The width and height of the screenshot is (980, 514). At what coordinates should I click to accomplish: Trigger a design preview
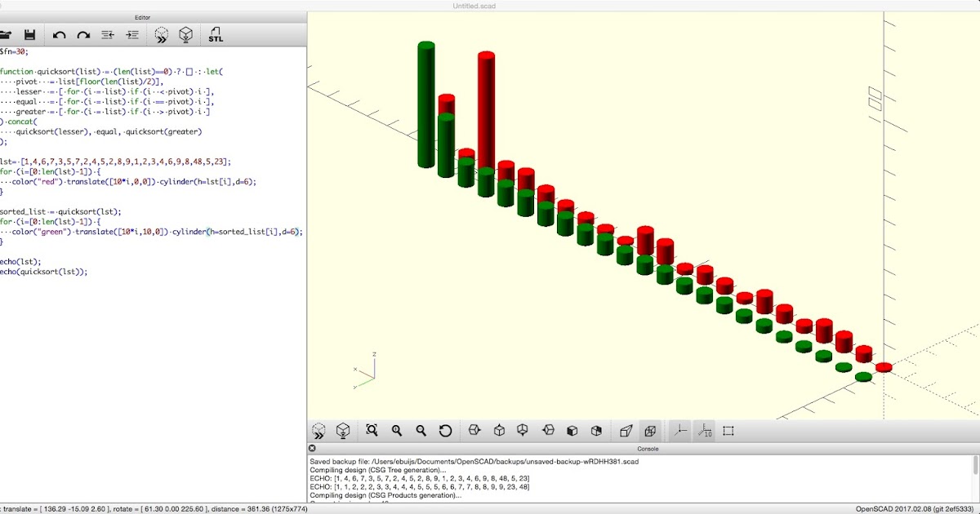coord(161,34)
